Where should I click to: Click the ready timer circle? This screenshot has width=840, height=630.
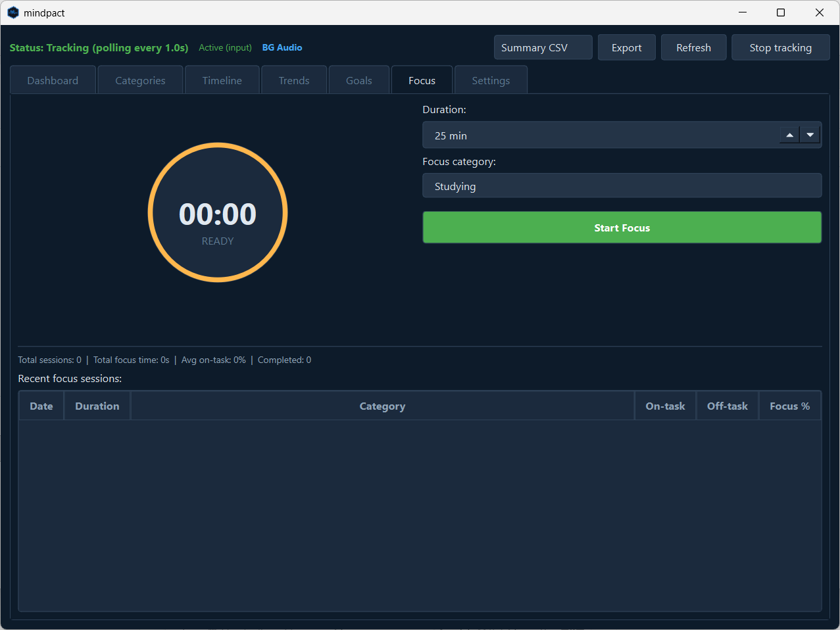pos(217,212)
